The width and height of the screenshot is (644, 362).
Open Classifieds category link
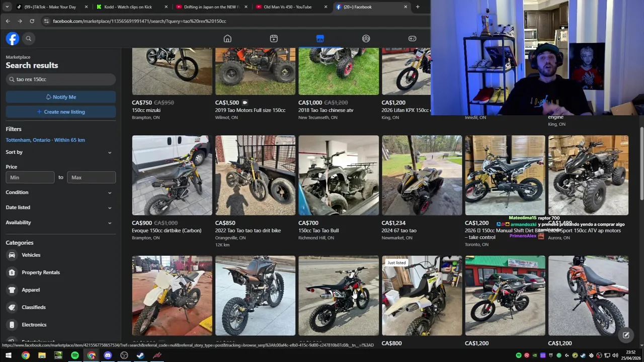[x=34, y=307]
